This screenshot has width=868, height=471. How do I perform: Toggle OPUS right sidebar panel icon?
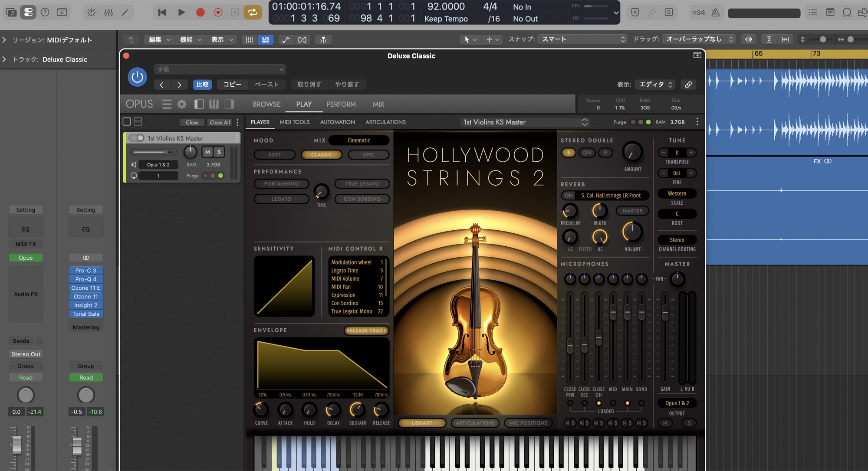coord(229,104)
